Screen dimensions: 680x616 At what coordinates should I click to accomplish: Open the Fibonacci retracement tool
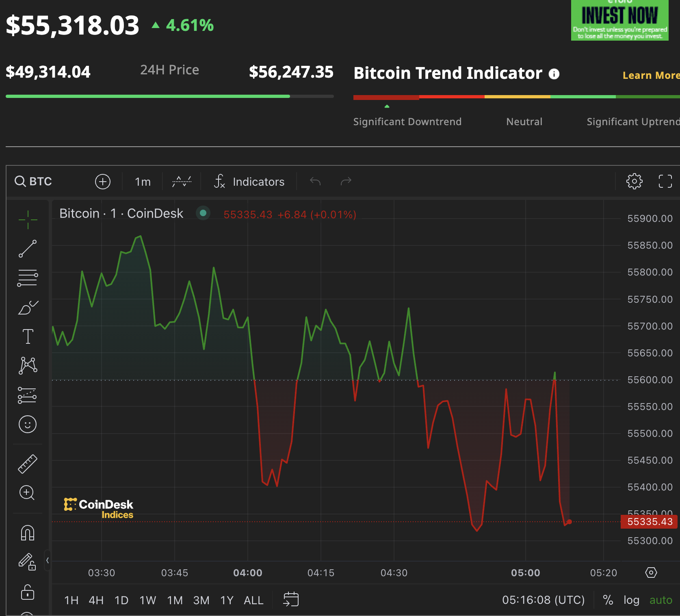pos(28,278)
